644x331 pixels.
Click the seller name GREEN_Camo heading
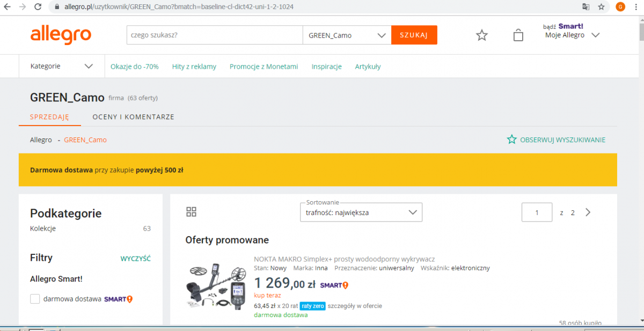[67, 98]
